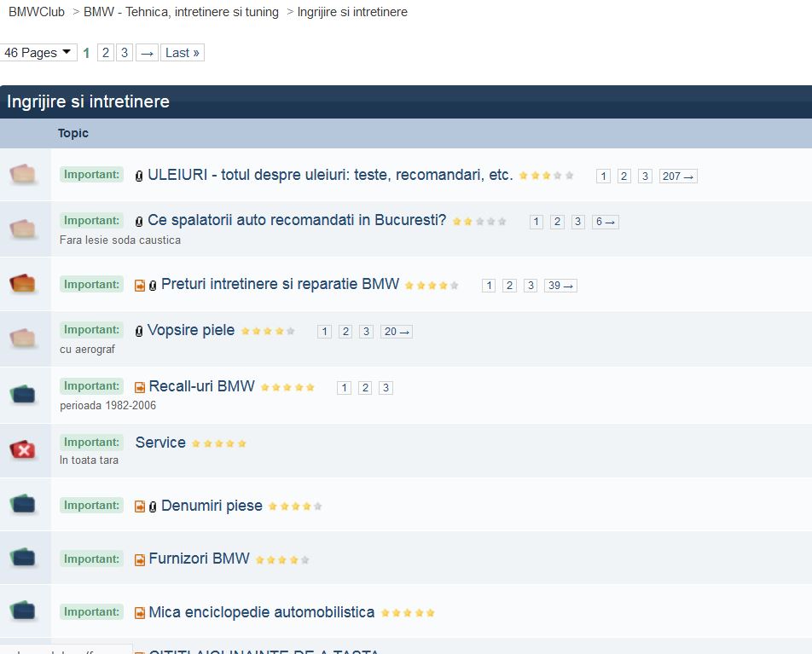Click the hot-topic icon beside Preturi intretinere
The height and width of the screenshot is (654, 812).
click(23, 283)
